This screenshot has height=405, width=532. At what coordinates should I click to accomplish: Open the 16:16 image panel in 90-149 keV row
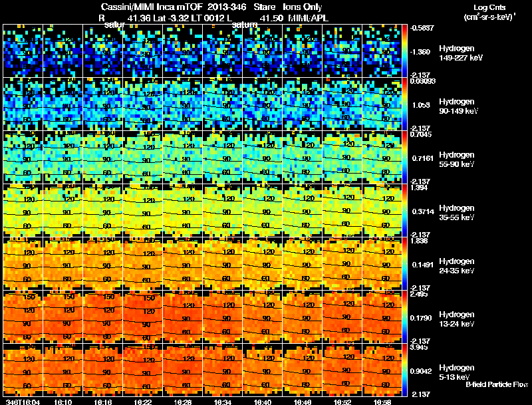[102, 104]
